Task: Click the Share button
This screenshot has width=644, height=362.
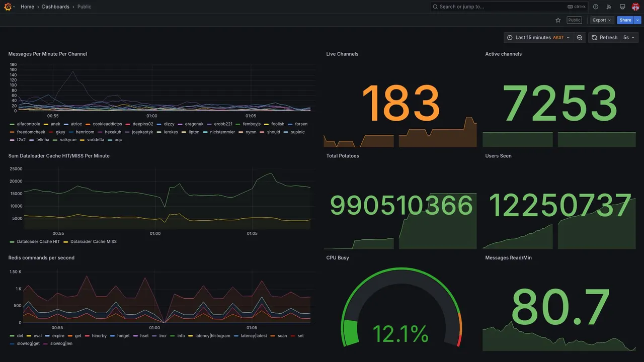Action: pos(625,20)
